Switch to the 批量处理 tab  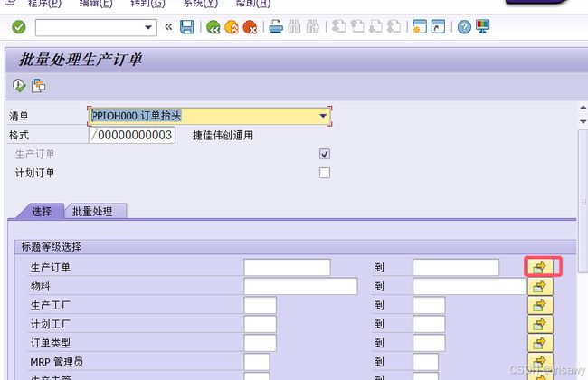92,212
